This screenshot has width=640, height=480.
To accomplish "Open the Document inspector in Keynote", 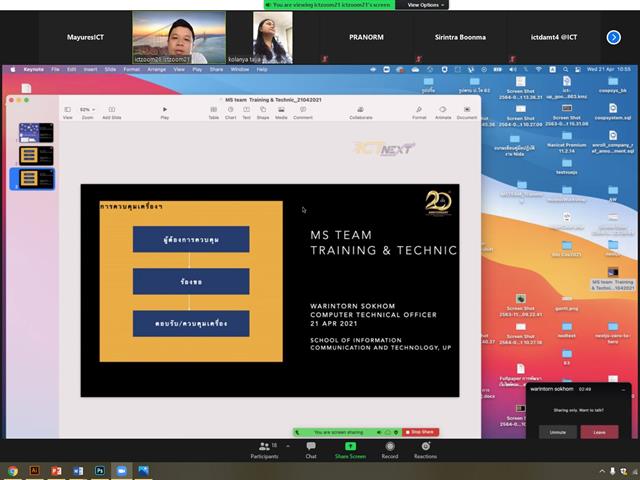I will pyautogui.click(x=467, y=113).
